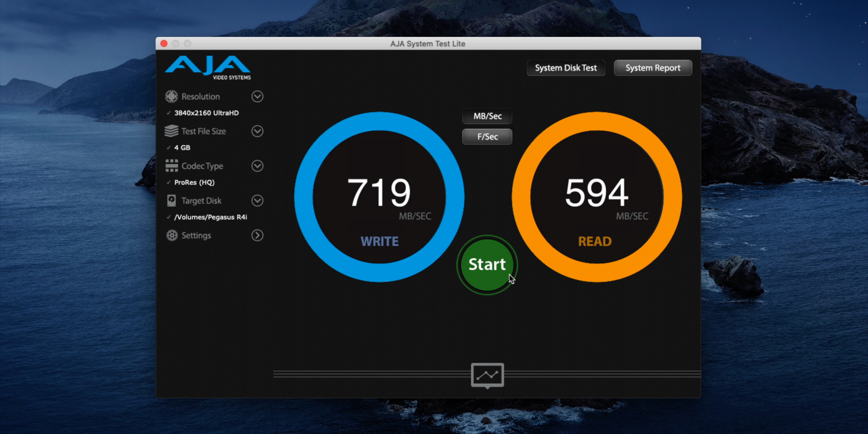Select the ProRes (HQ) codec entry

click(x=194, y=182)
